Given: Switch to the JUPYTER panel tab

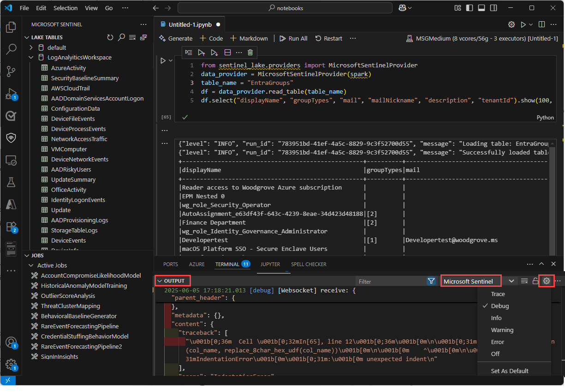Looking at the screenshot, I should [270, 264].
